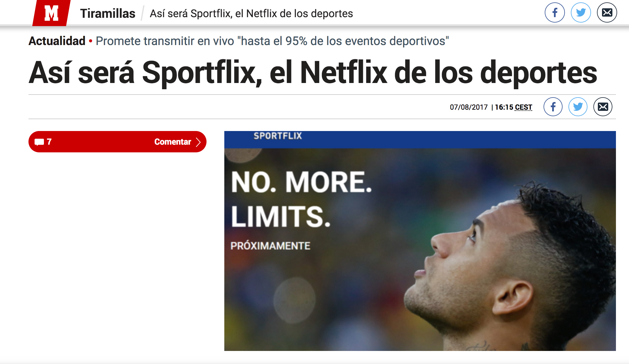Open the Actualidad category link
629x364 pixels.
(x=57, y=41)
